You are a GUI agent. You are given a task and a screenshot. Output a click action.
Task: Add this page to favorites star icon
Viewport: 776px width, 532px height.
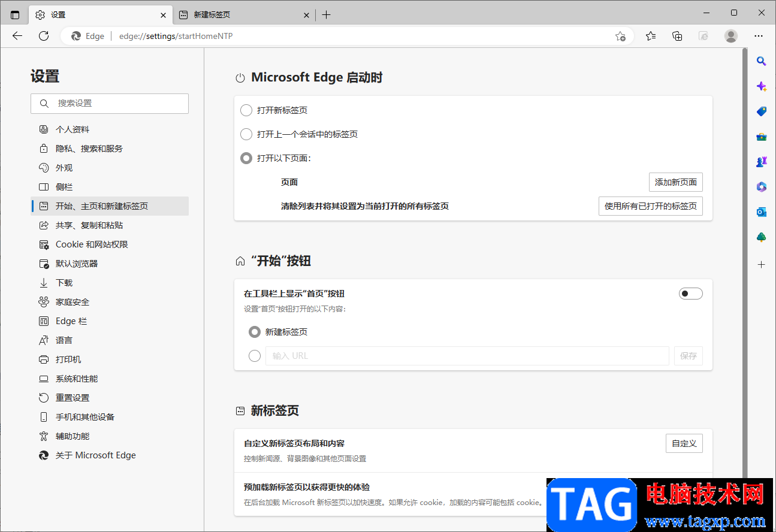pyautogui.click(x=621, y=36)
